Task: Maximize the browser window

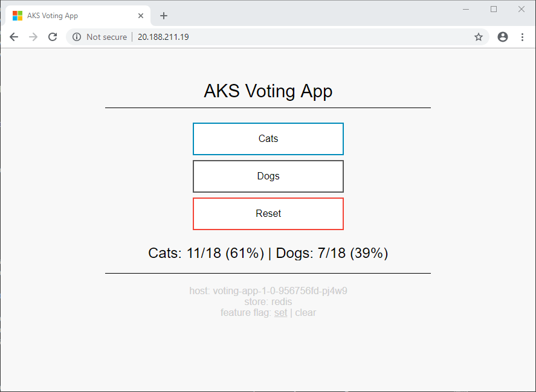Action: [x=494, y=9]
